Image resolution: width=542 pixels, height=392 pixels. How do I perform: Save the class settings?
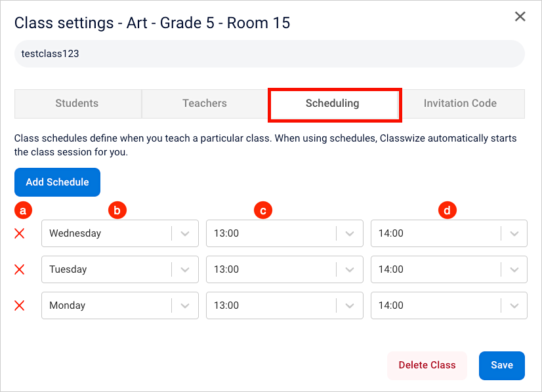(502, 365)
